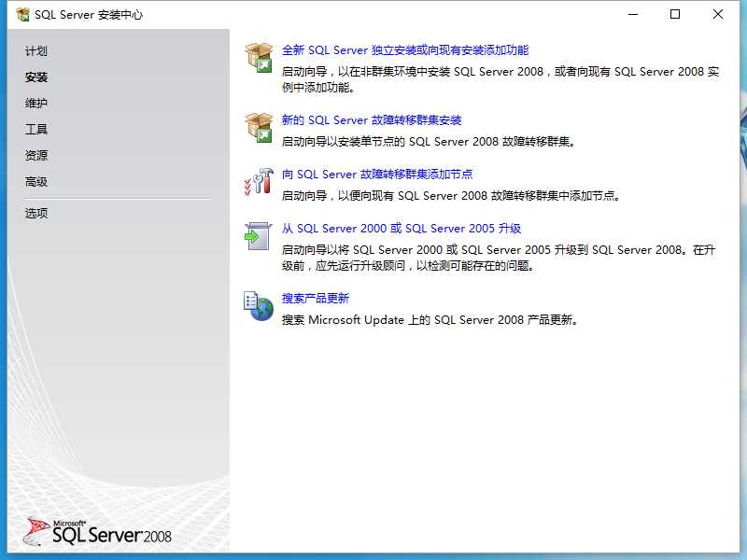Switch to the 资源 section
This screenshot has height=560, width=747.
tap(36, 155)
